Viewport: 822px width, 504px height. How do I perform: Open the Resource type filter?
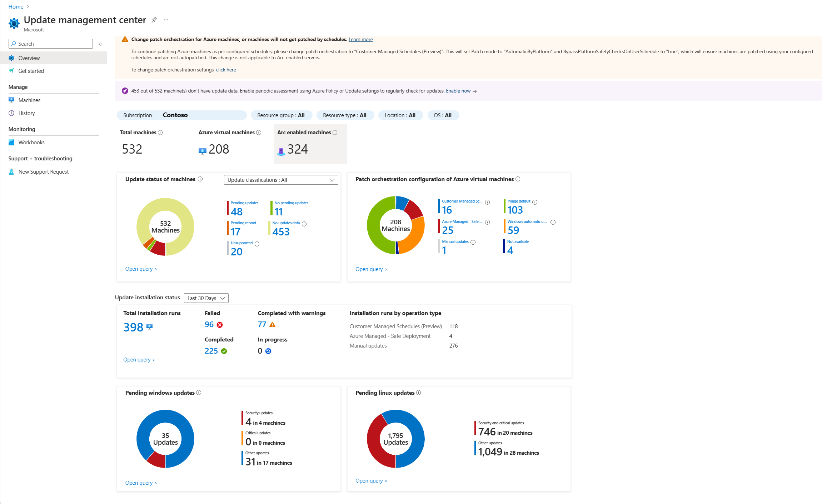345,115
